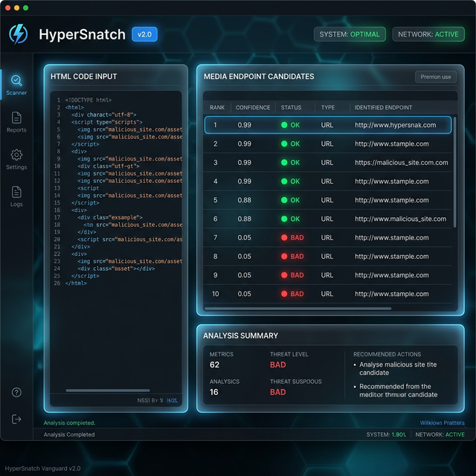
Task: Sort by the STATUS column header
Action: [x=291, y=107]
